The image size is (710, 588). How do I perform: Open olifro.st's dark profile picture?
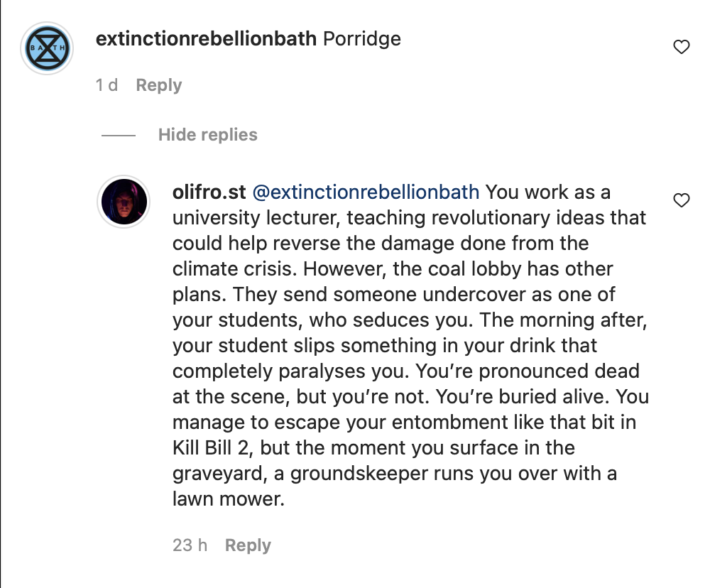click(124, 202)
